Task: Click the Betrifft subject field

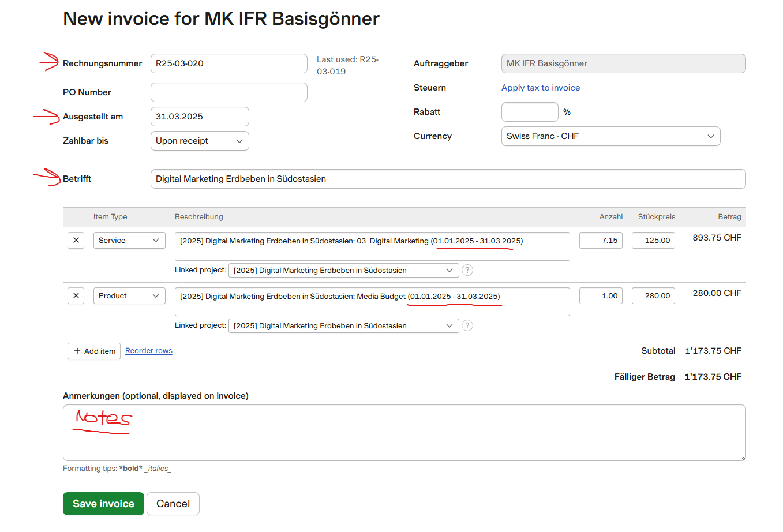Action: point(448,179)
